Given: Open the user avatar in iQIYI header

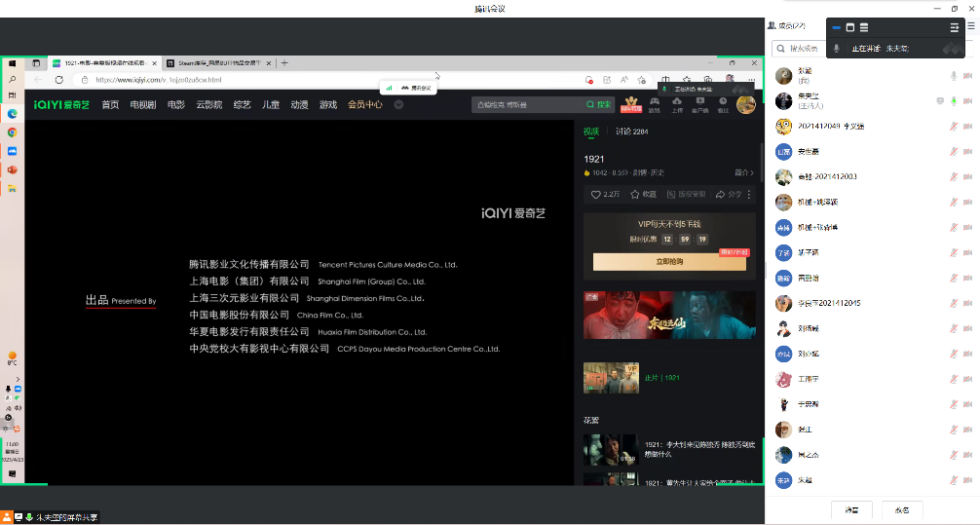Looking at the screenshot, I should click(x=746, y=104).
